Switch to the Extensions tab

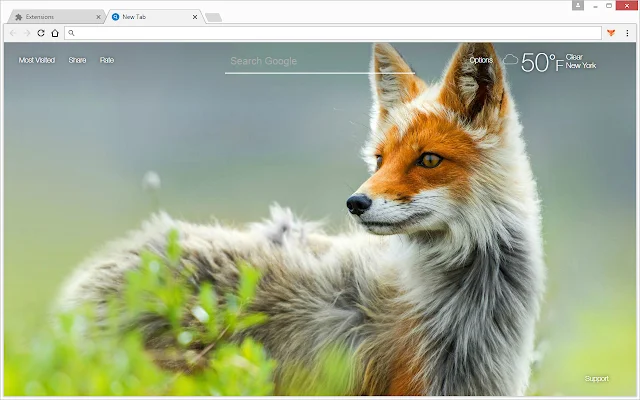pyautogui.click(x=55, y=17)
